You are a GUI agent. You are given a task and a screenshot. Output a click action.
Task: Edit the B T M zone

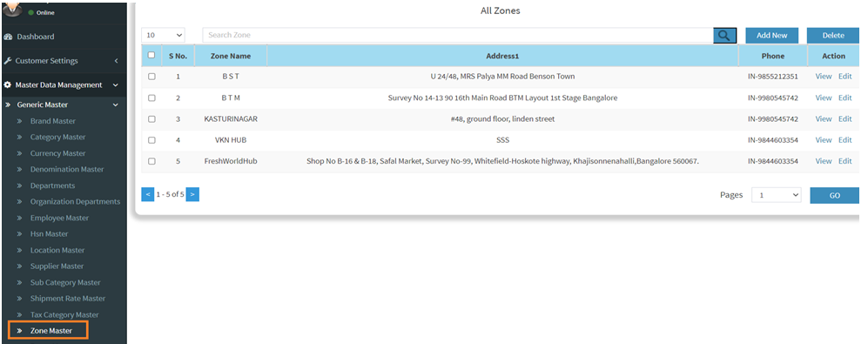tap(844, 98)
